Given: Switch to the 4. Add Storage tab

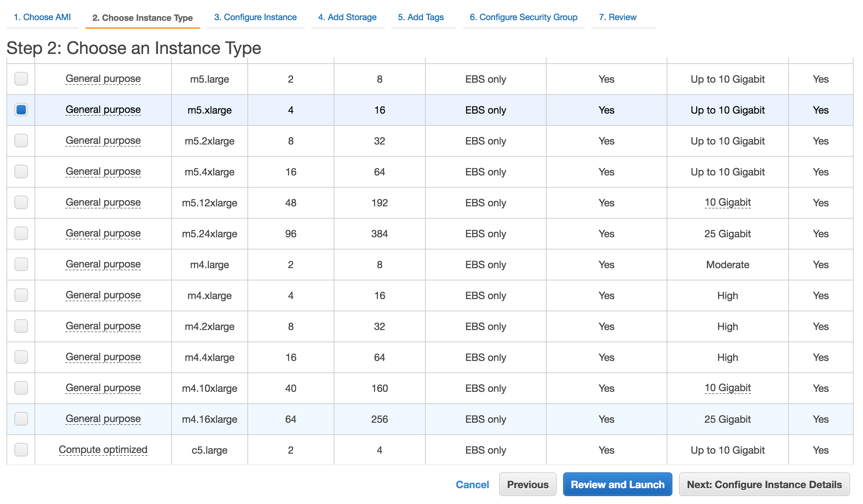Looking at the screenshot, I should [347, 17].
